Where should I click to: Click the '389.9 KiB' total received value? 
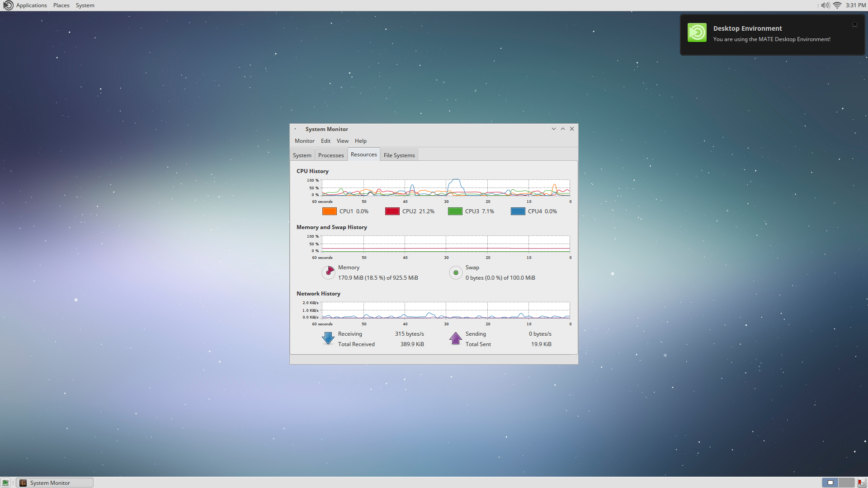coord(412,344)
